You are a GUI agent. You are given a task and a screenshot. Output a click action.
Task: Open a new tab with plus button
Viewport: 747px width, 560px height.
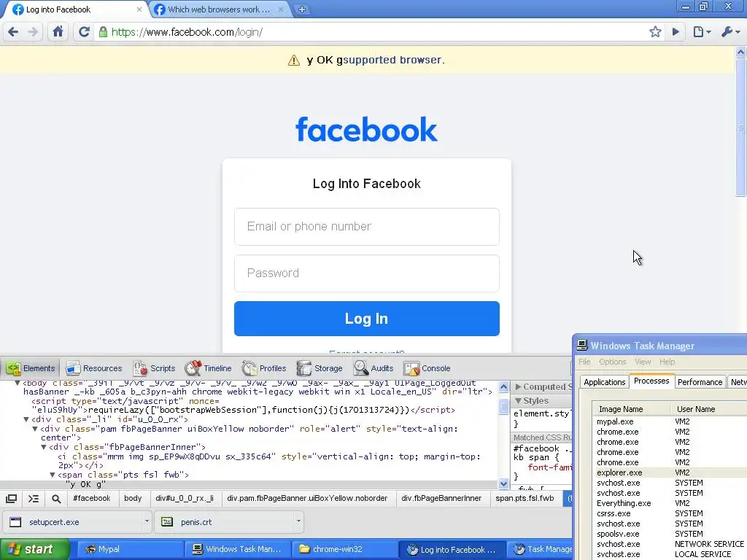pyautogui.click(x=301, y=9)
